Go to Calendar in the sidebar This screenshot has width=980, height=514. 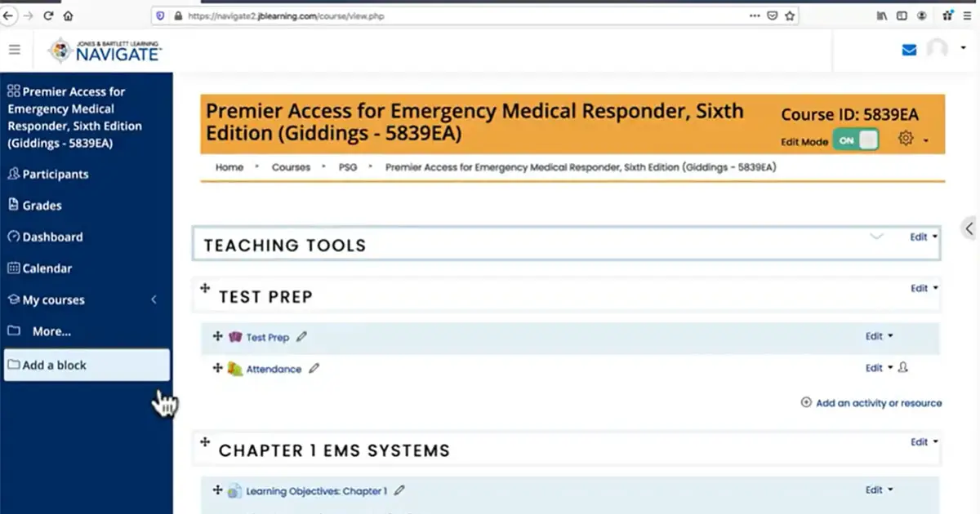click(x=47, y=268)
